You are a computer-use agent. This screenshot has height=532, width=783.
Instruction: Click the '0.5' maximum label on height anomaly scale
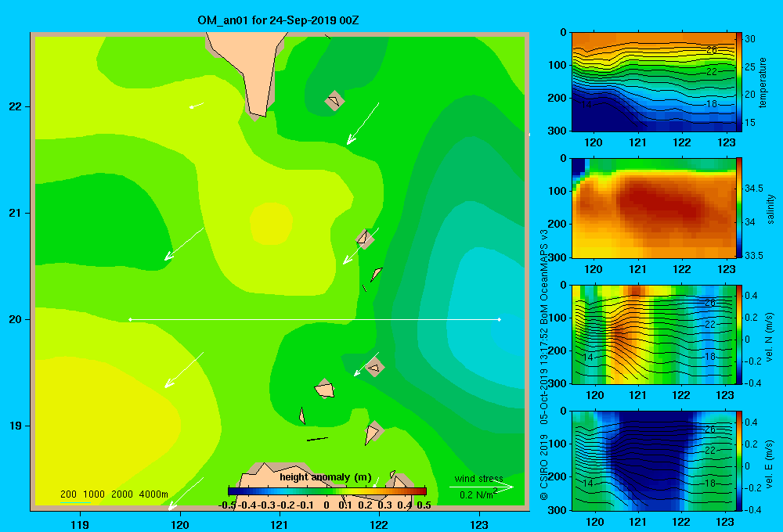(424, 505)
